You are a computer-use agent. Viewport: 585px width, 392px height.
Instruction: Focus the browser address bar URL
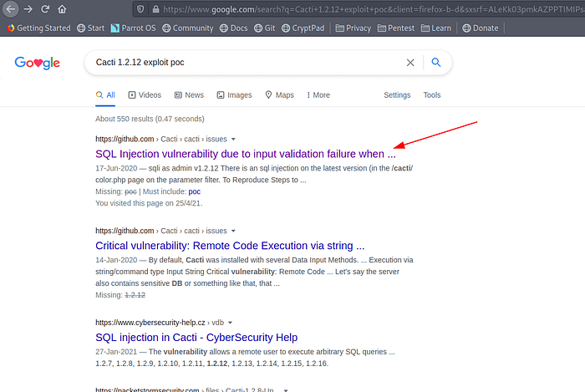pos(373,9)
